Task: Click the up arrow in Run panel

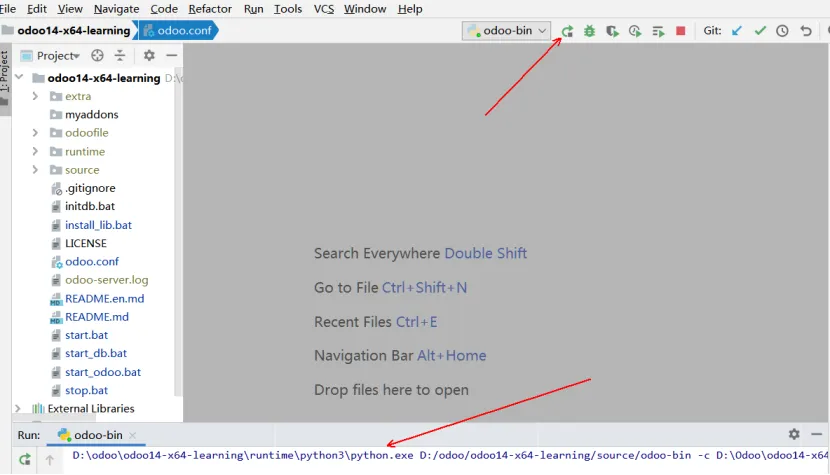Action: pyautogui.click(x=49, y=460)
